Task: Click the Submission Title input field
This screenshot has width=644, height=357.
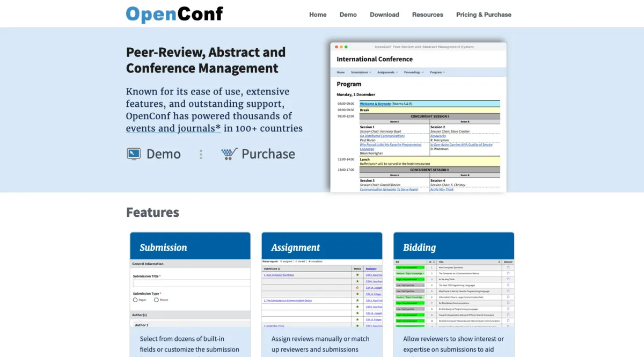Action: pyautogui.click(x=191, y=283)
